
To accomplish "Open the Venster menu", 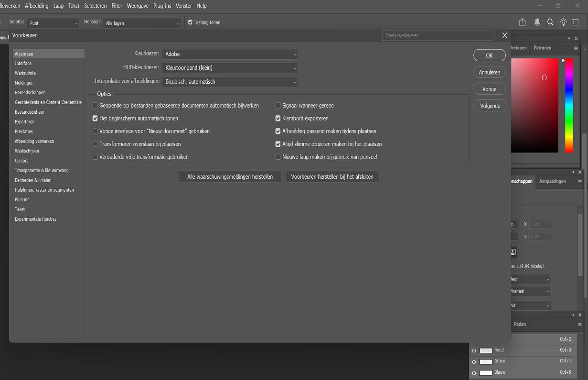I will [x=184, y=6].
